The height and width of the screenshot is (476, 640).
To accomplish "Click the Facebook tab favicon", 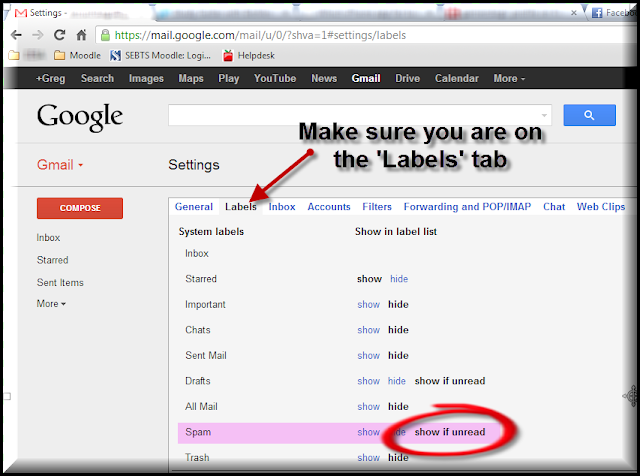I will point(597,13).
